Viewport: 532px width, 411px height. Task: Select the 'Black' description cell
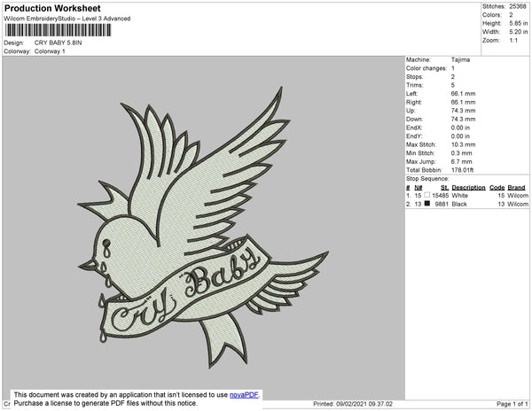click(459, 204)
